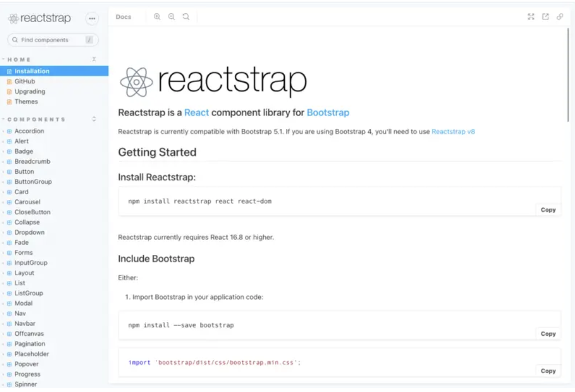The image size is (575, 392).
Task: Open the Upgrading sidebar entry
Action: (30, 91)
